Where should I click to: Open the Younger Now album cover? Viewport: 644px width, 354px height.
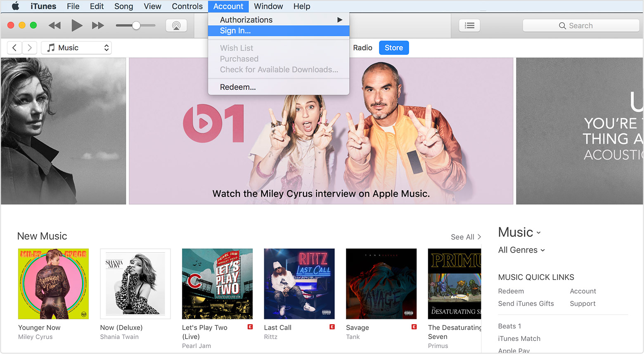(53, 284)
